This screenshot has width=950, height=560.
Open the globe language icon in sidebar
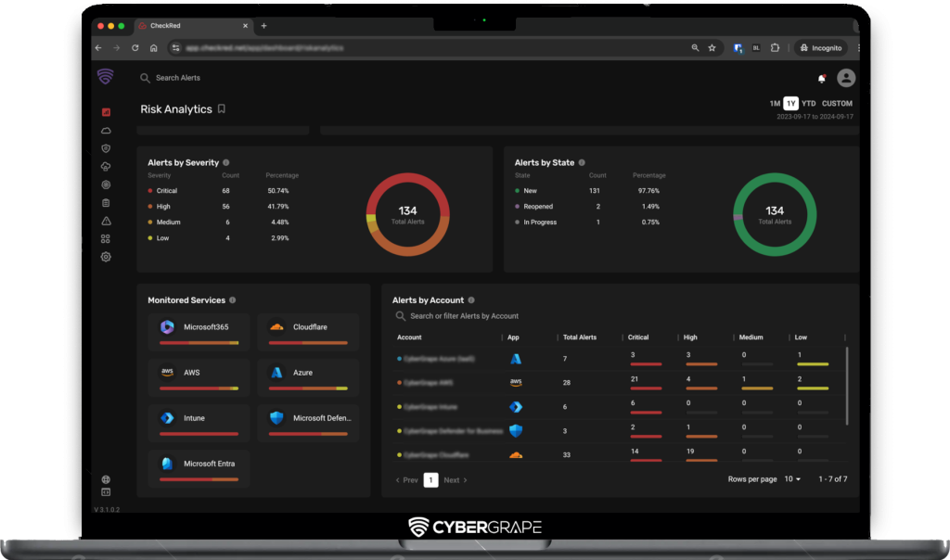[x=106, y=479]
